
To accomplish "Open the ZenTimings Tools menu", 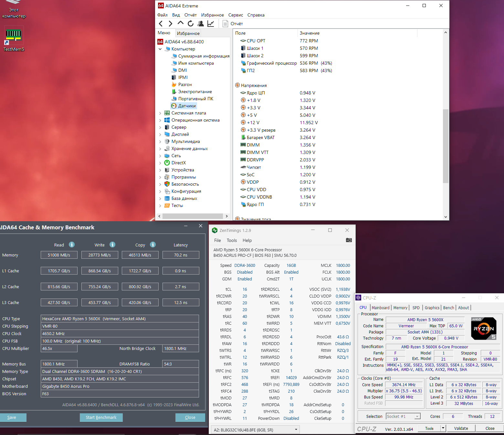I will (232, 240).
